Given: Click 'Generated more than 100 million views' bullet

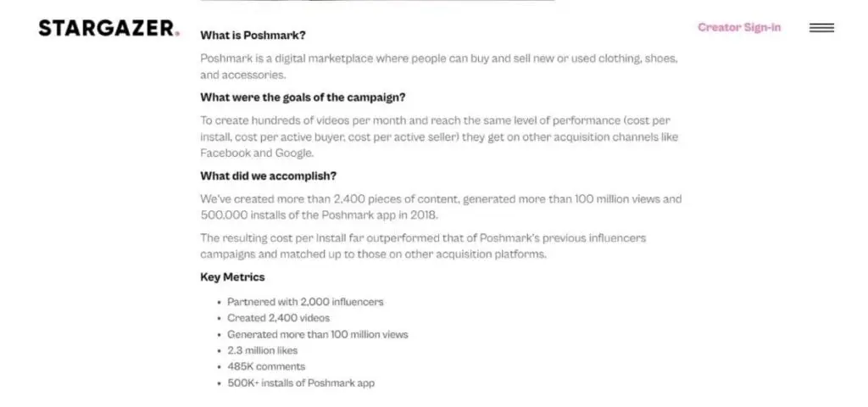Looking at the screenshot, I should click(x=318, y=334).
